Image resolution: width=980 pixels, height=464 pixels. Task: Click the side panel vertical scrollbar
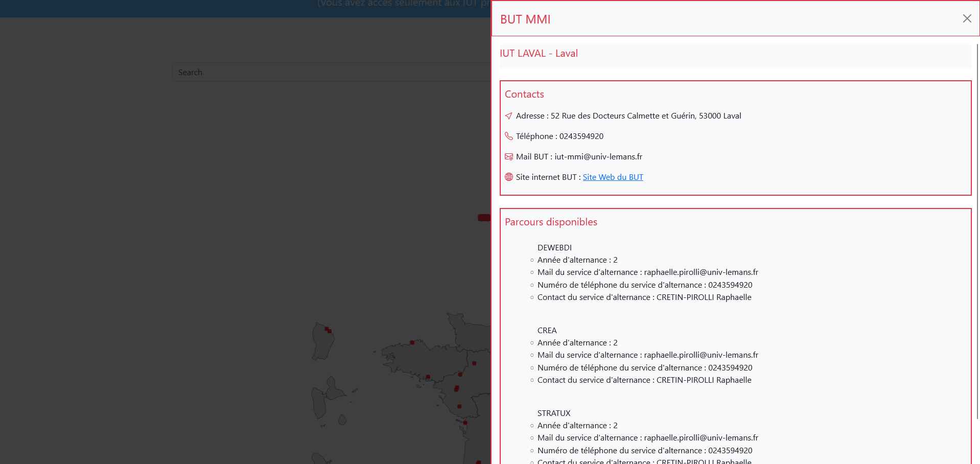(x=977, y=230)
